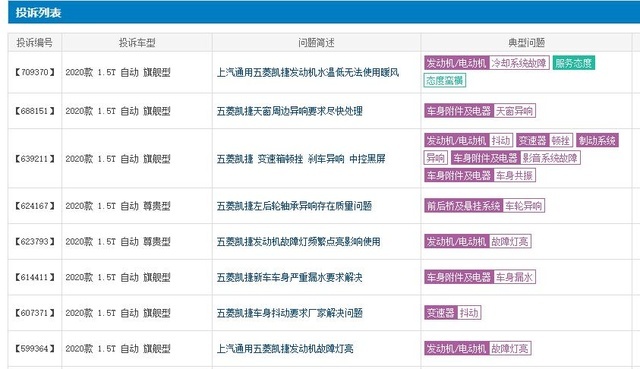640x369 pixels.
Task: Click the 问题简述 column header
Action: [316, 43]
